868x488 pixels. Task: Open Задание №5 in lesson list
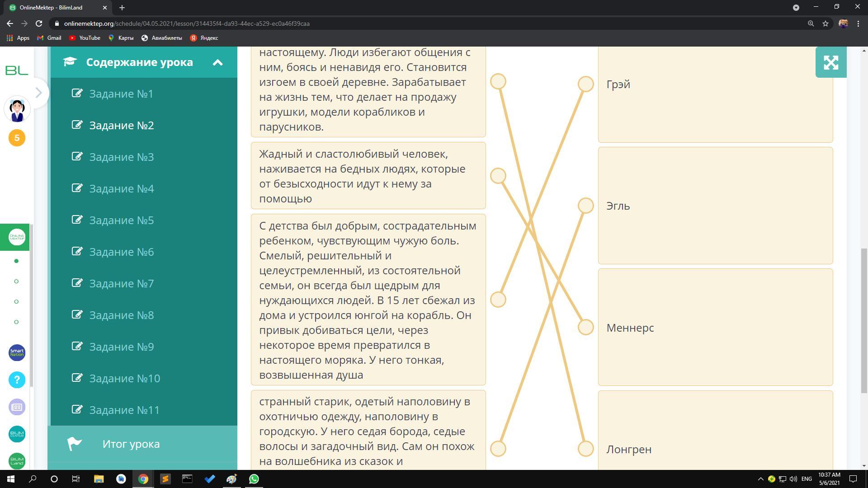pyautogui.click(x=121, y=220)
